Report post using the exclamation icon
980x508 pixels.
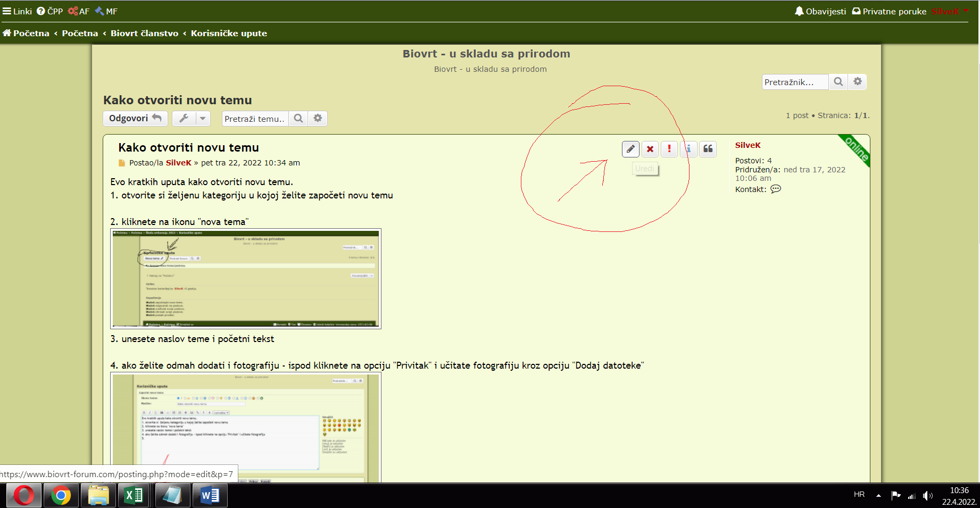click(669, 149)
